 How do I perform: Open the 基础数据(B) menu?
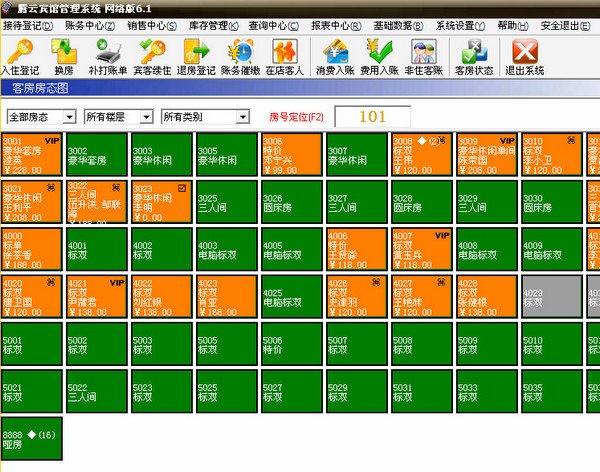(x=398, y=26)
